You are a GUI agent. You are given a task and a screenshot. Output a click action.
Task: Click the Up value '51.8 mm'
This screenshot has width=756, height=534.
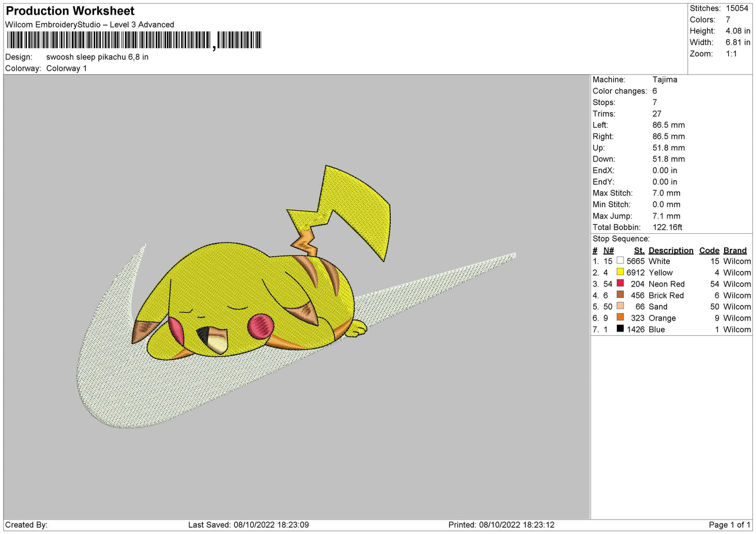(669, 148)
